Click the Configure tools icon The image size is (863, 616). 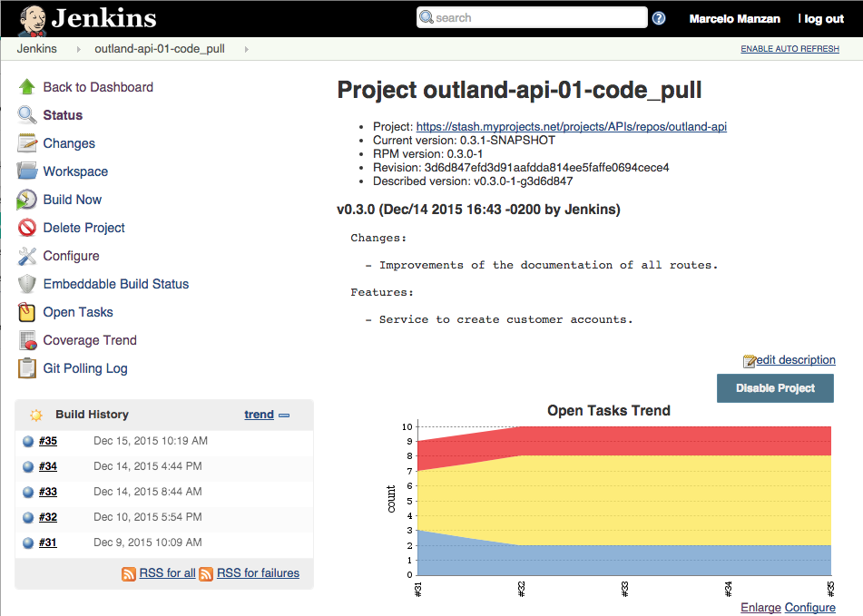point(27,256)
